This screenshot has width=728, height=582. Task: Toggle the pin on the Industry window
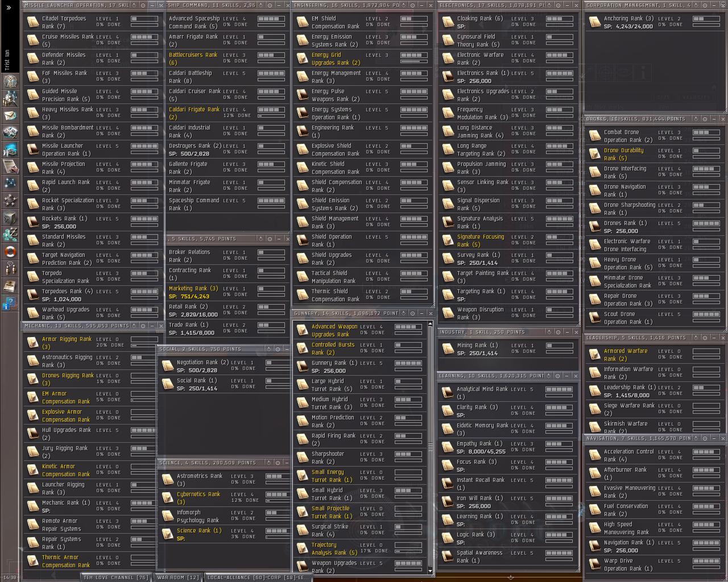click(558, 332)
